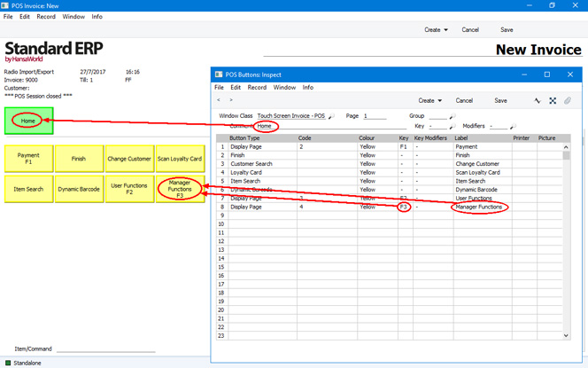The image size is (588, 368).
Task: Click the Scan Loyalty Card label cell
Action: tap(483, 172)
